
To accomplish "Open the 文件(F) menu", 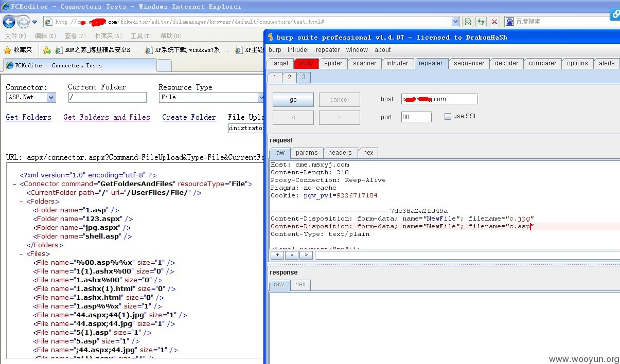I will tap(15, 36).
